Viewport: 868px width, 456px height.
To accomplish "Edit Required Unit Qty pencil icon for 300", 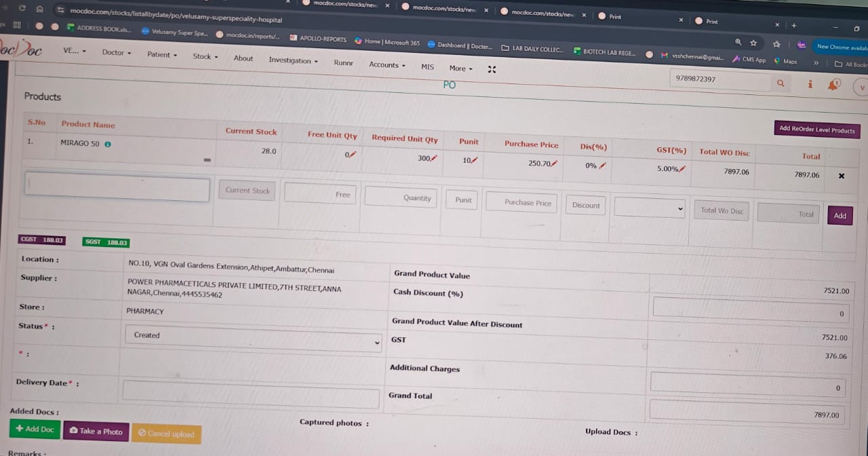I will [434, 158].
